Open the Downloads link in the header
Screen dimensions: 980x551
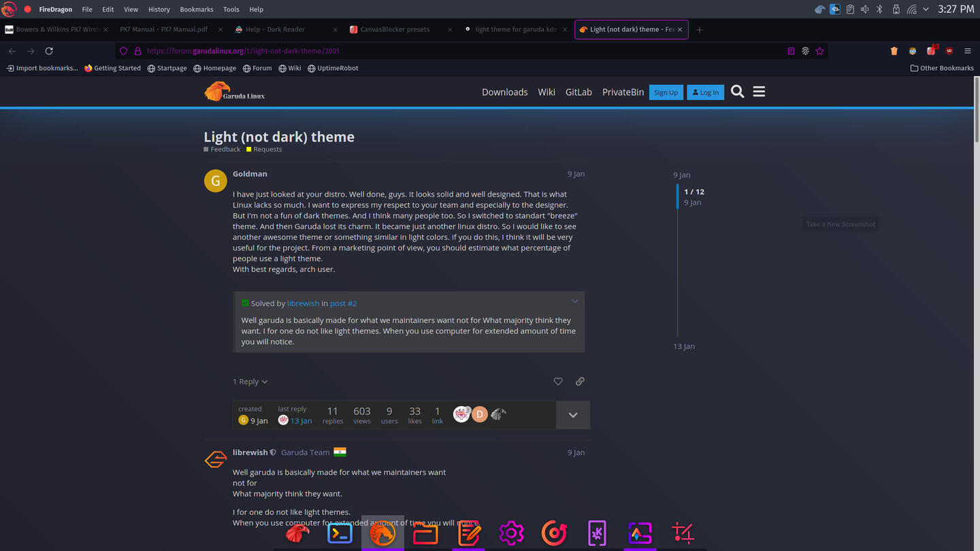pos(505,92)
